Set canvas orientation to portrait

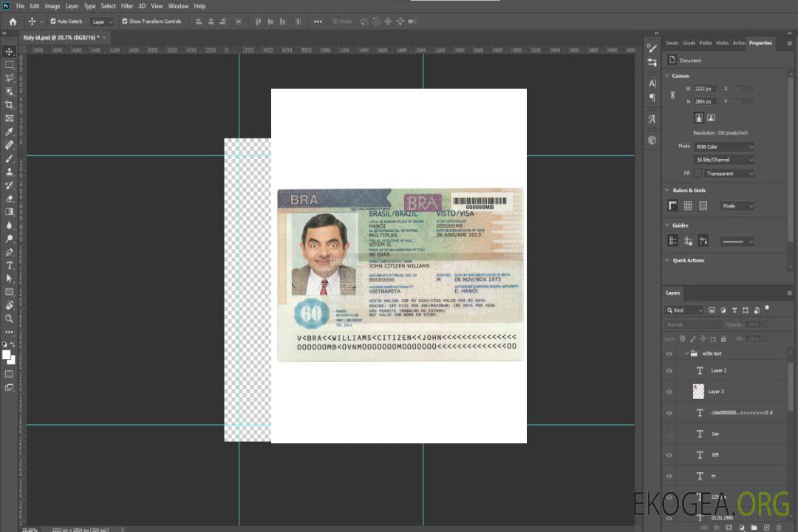point(699,117)
